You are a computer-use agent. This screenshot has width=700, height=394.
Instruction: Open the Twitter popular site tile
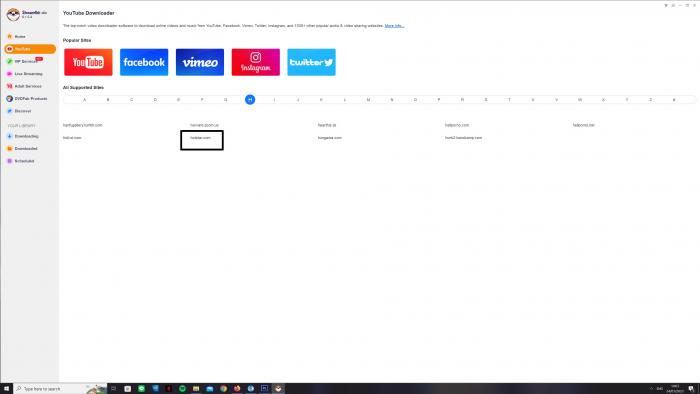[311, 62]
